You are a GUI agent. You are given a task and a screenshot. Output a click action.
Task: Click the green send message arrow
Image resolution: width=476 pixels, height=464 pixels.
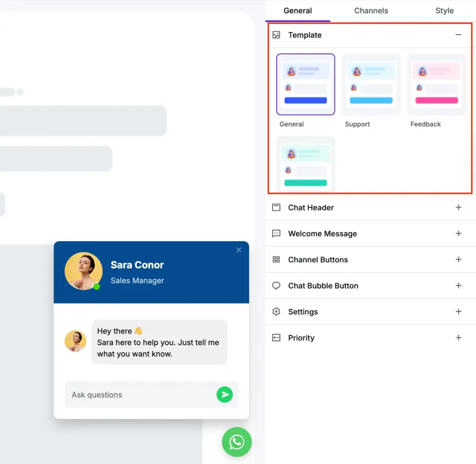tap(225, 394)
